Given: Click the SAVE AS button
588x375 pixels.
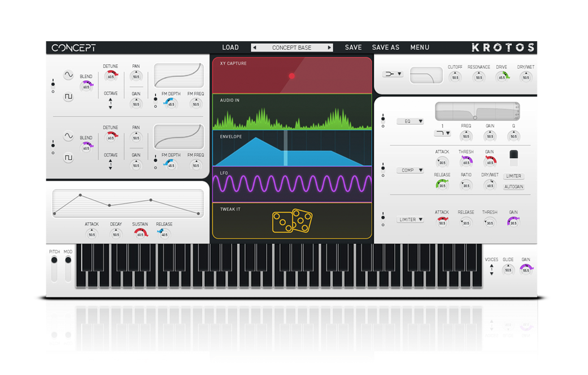Looking at the screenshot, I should (385, 47).
